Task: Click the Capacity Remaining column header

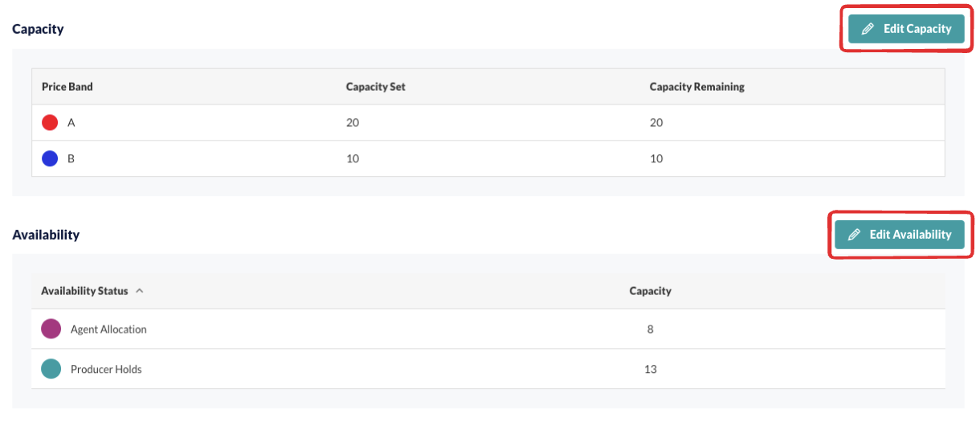Action: coord(697,87)
